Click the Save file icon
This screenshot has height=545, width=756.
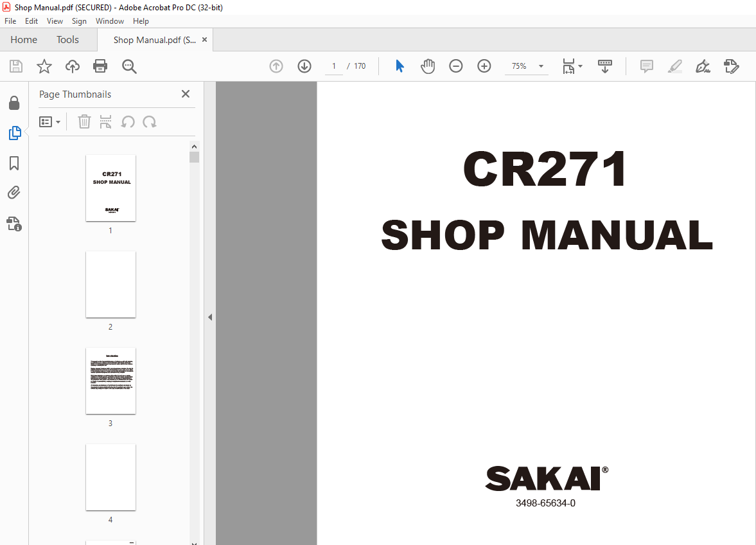(x=16, y=66)
